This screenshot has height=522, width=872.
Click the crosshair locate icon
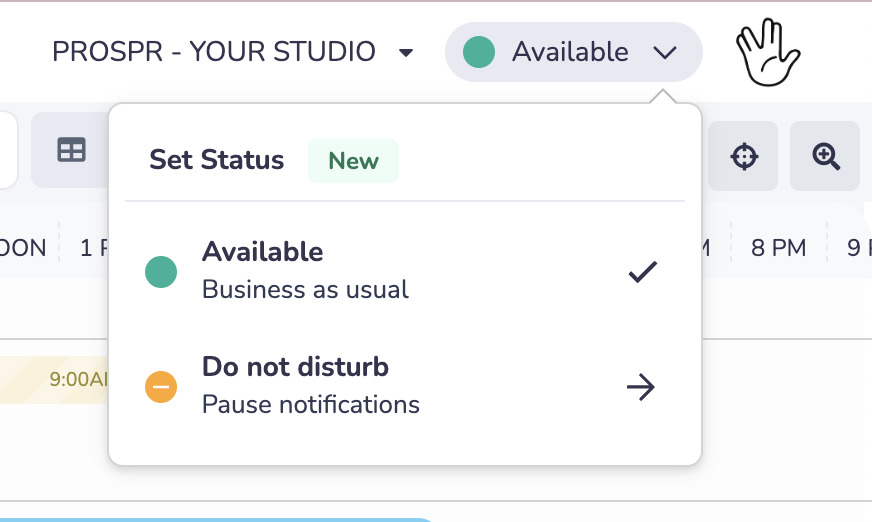(x=744, y=156)
